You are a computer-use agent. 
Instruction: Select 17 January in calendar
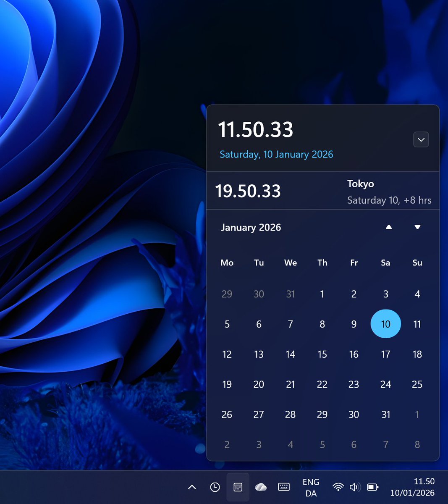pyautogui.click(x=386, y=354)
